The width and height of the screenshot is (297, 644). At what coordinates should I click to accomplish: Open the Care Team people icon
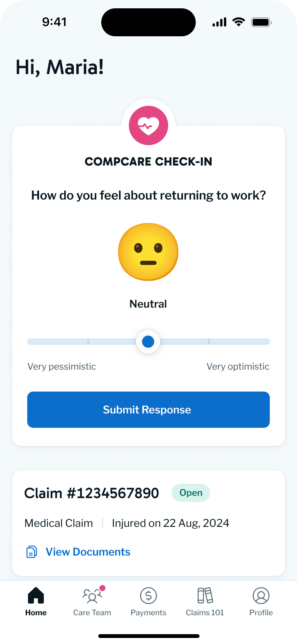click(x=92, y=596)
